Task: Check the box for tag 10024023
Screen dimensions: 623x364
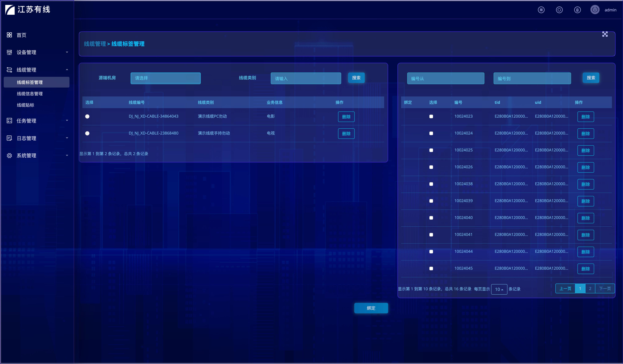Action: click(x=431, y=116)
